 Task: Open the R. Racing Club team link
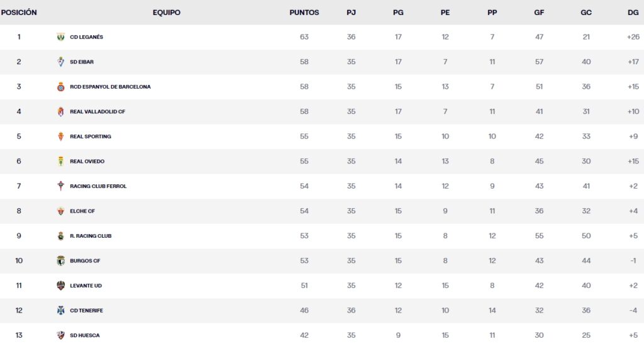[91, 236]
